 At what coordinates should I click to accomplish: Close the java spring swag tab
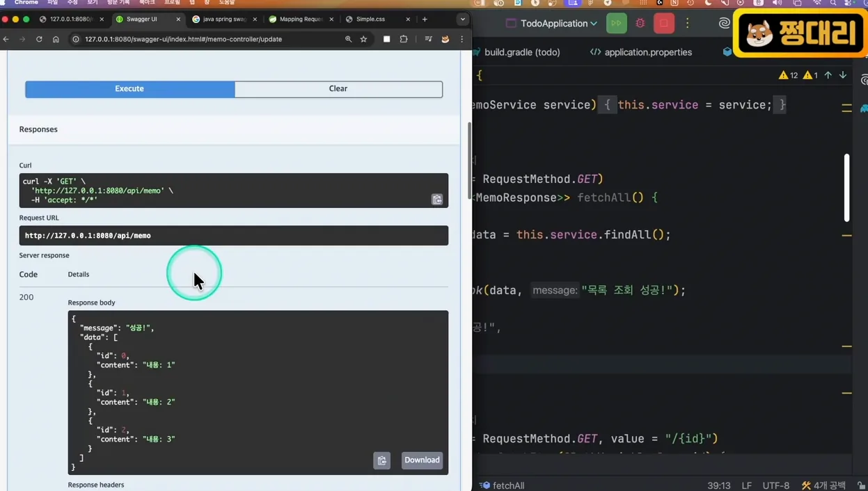(x=255, y=19)
